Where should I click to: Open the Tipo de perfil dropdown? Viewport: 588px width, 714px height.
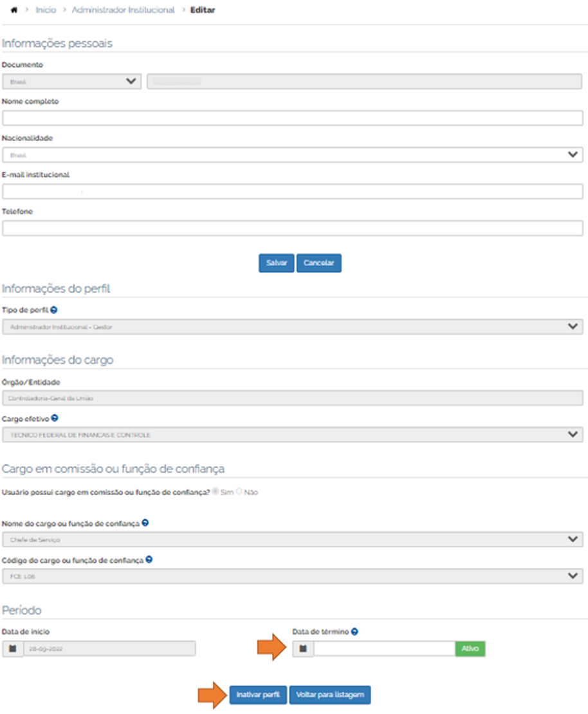293,327
